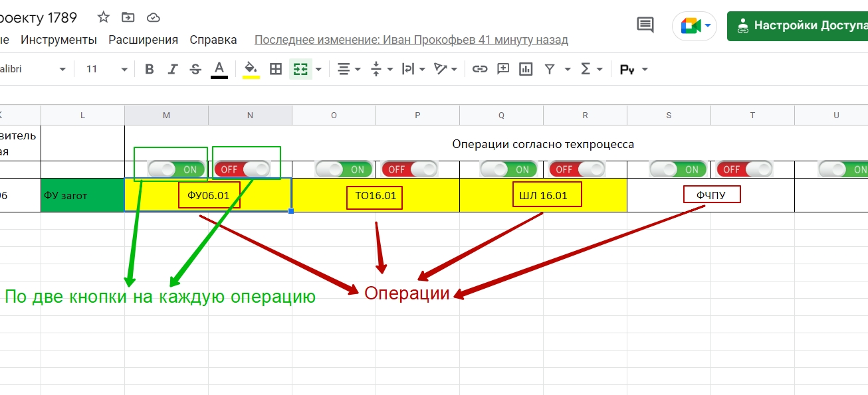Select the ТО16.01 cell
This screenshot has height=395, width=868.
point(376,196)
